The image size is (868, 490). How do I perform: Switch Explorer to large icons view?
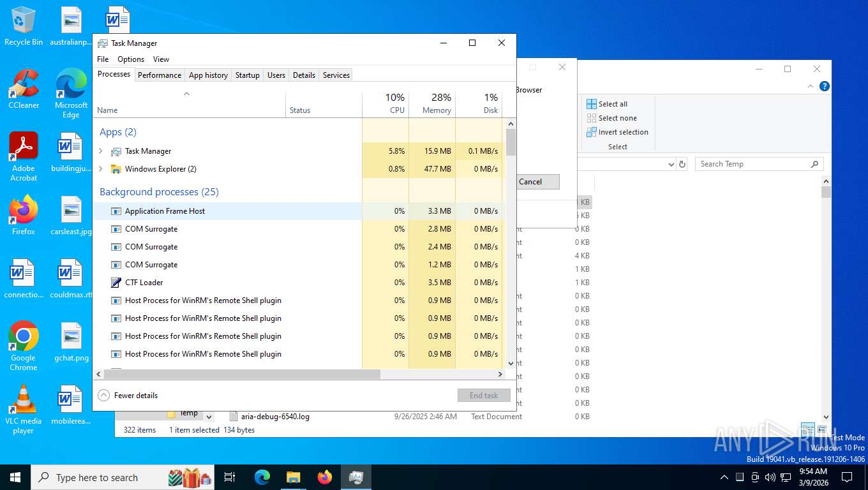point(821,430)
